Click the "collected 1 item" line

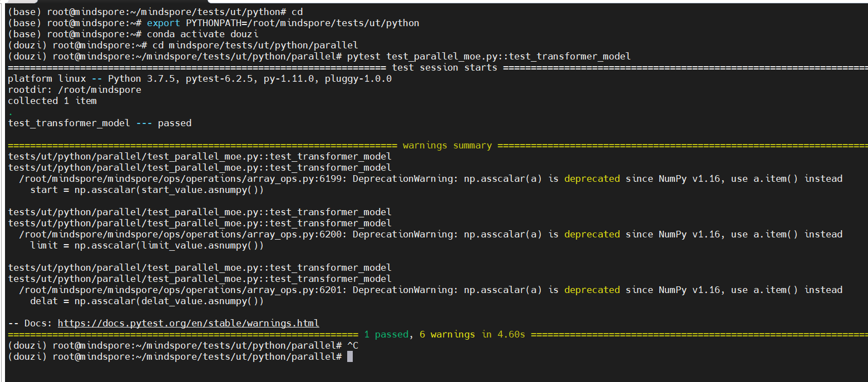[x=52, y=101]
